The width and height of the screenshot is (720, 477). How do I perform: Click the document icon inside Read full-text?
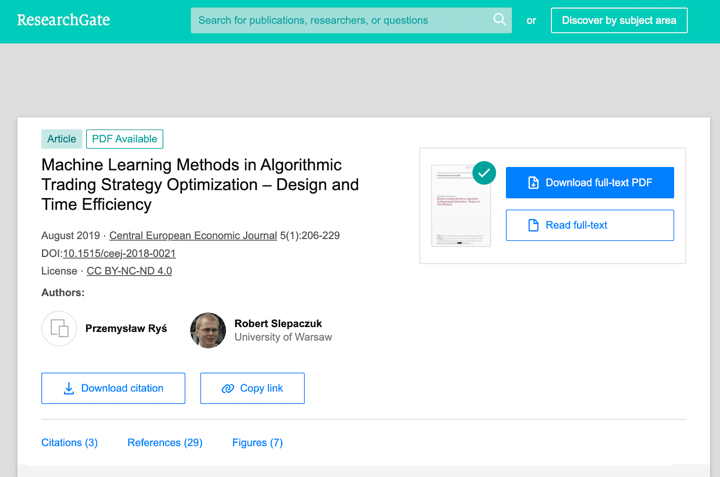(x=533, y=225)
